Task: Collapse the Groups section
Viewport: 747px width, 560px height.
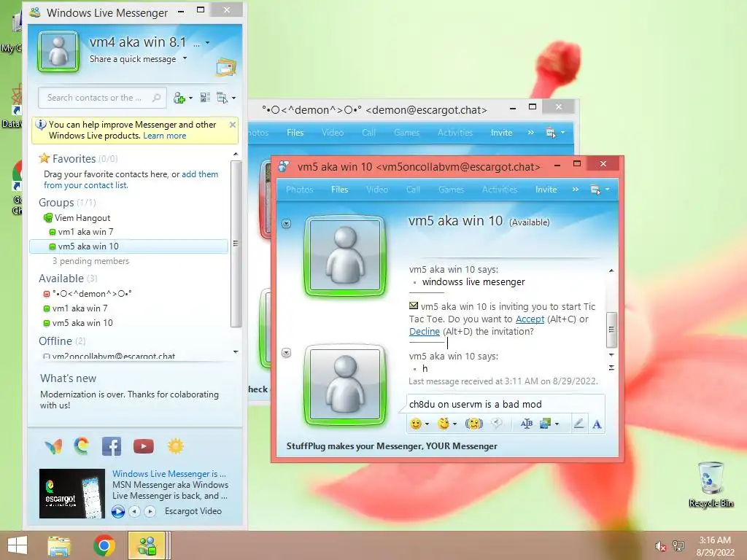Action: (55, 203)
